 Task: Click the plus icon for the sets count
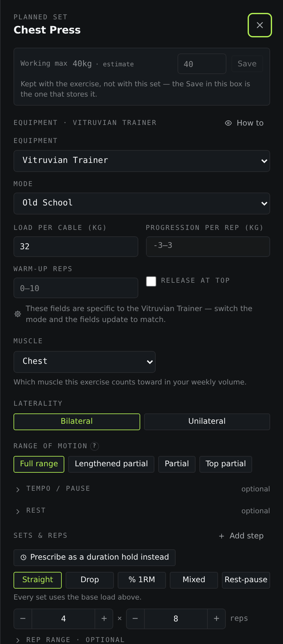104,619
